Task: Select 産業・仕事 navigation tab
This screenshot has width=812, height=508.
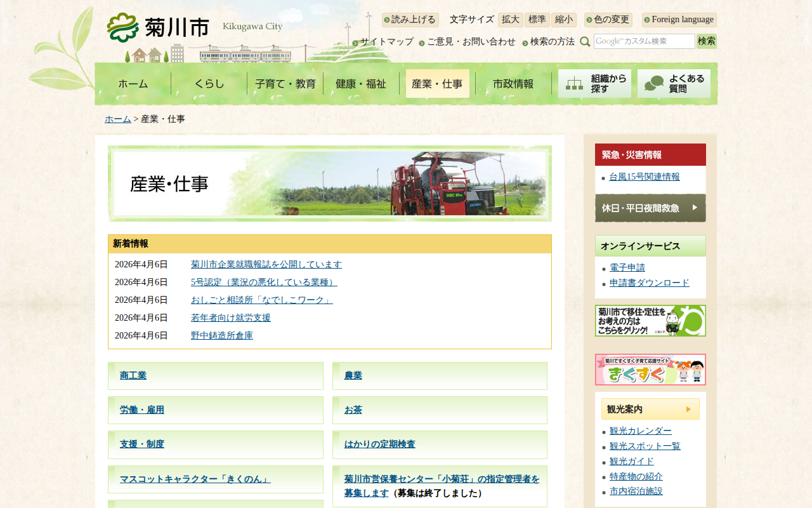Action: (438, 84)
